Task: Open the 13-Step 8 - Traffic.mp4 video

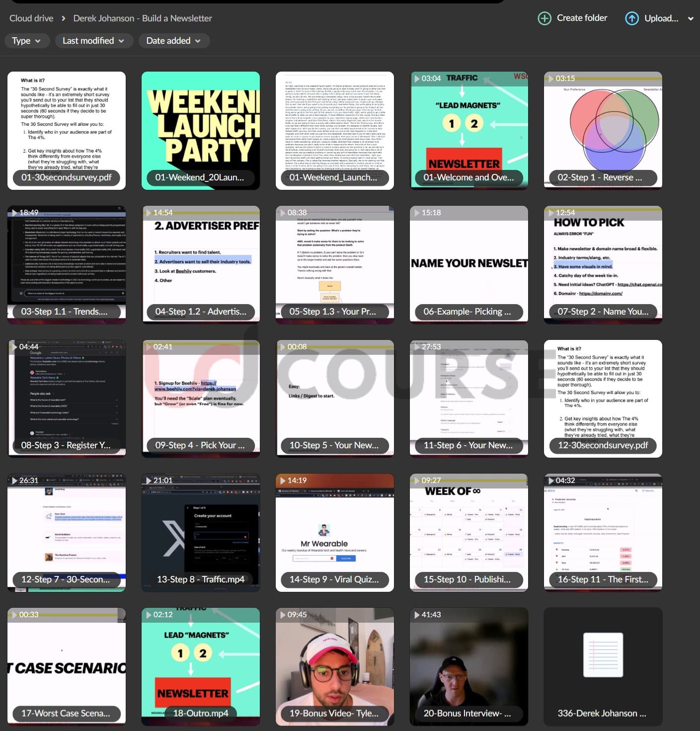Action: click(200, 532)
